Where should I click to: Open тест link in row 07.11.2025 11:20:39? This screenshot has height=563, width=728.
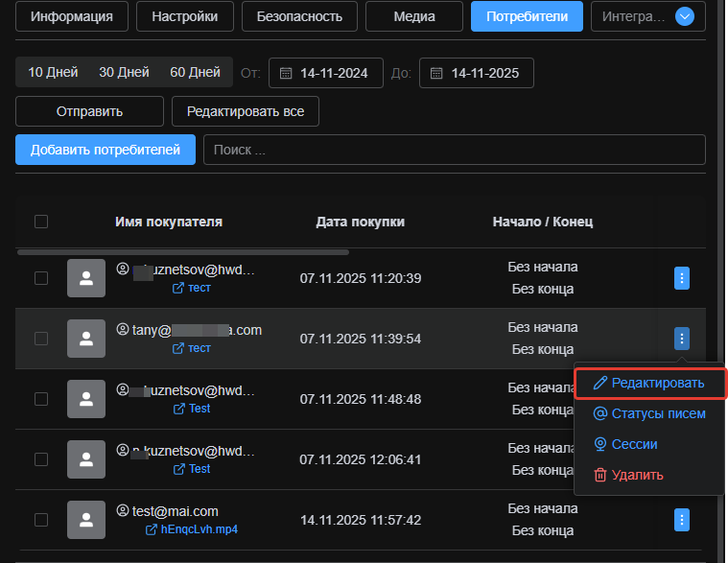(x=192, y=288)
